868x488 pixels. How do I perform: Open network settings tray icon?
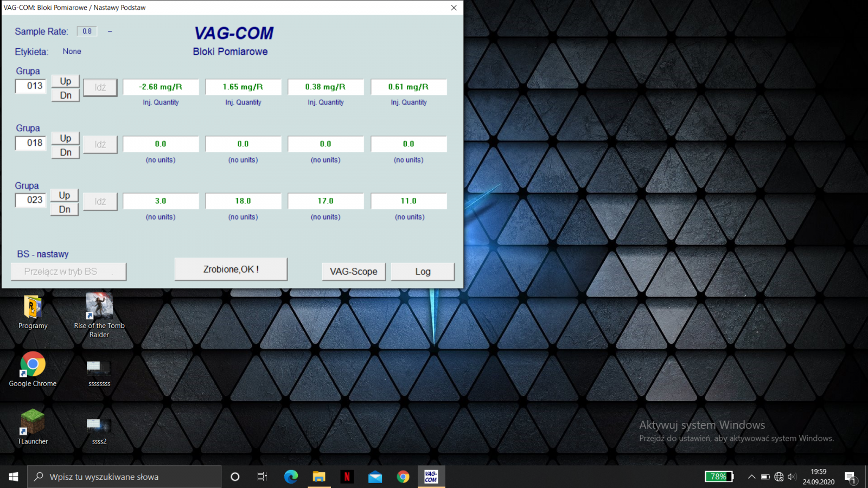coord(779,477)
